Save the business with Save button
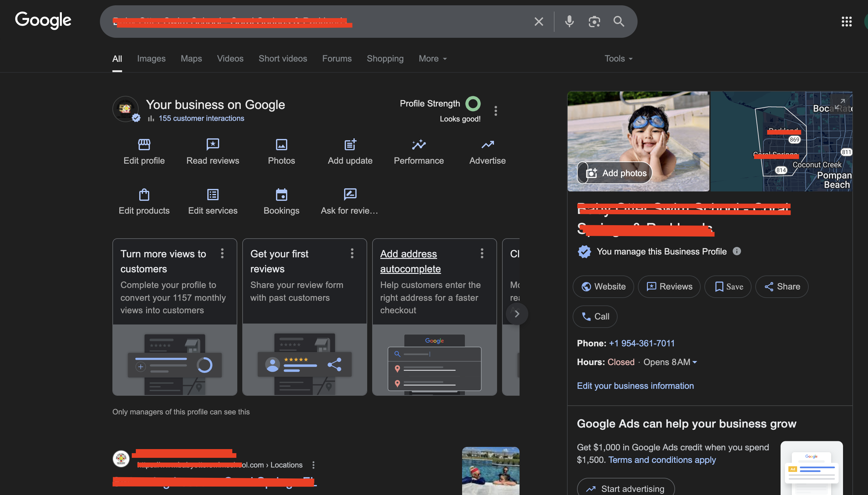 727,287
